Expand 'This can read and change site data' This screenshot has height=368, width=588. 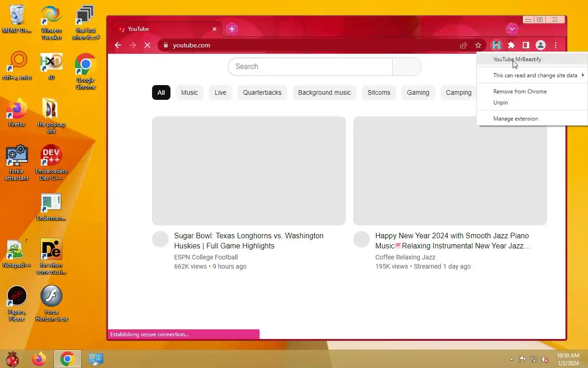532,75
